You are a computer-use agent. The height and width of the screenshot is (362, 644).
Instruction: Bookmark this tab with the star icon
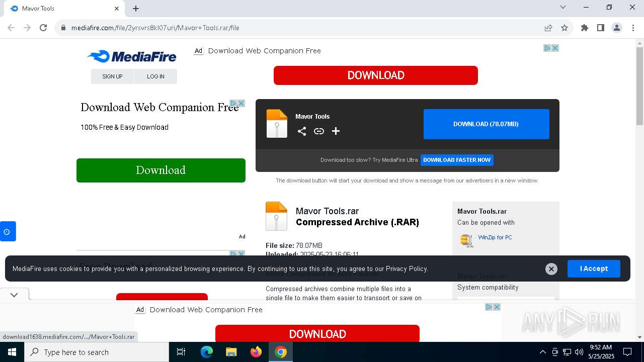(565, 28)
